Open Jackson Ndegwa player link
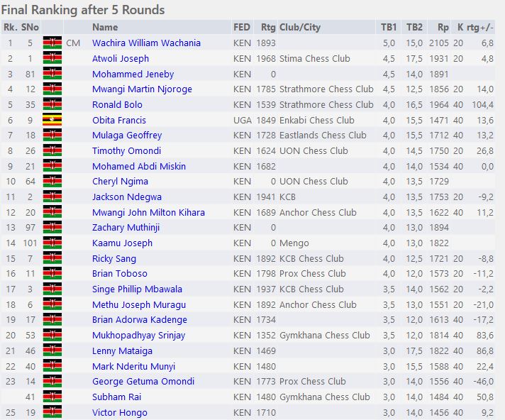The height and width of the screenshot is (420, 505). tap(127, 197)
